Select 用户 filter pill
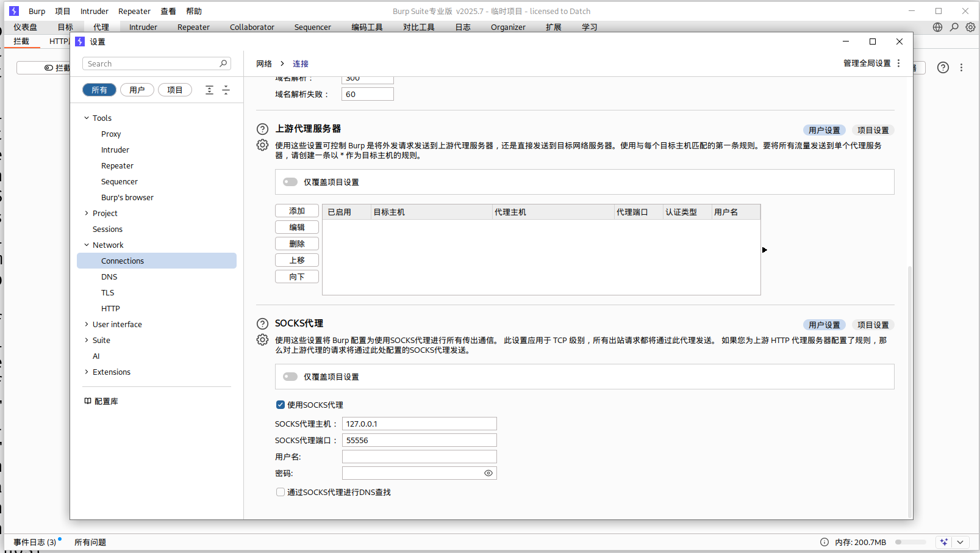The image size is (980, 553). 137,90
